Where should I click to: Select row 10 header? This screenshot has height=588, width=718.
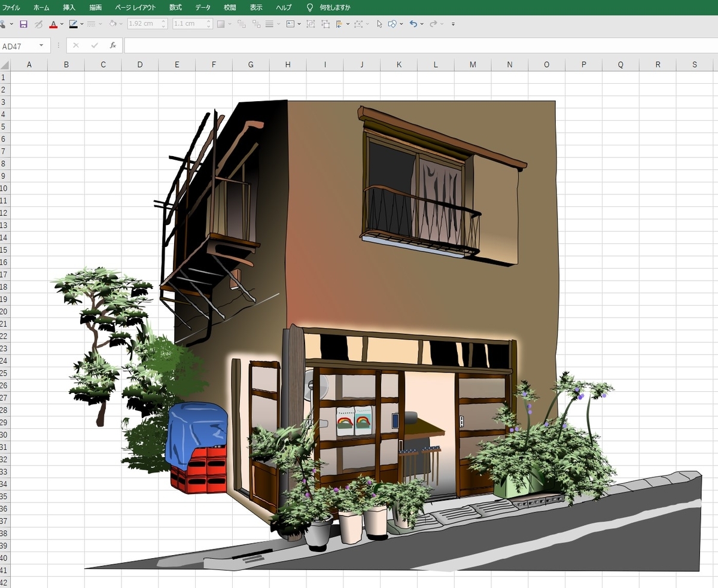tap(5, 188)
